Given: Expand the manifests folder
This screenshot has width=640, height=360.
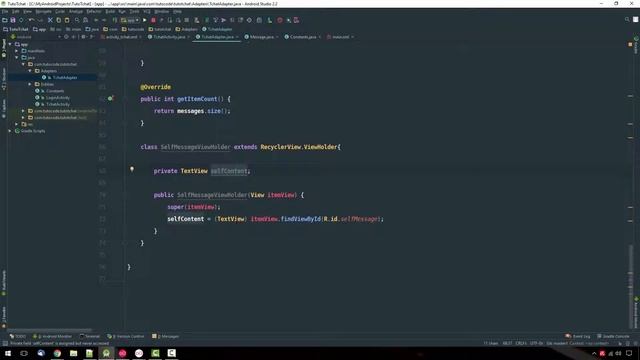Looking at the screenshot, I should (17, 51).
